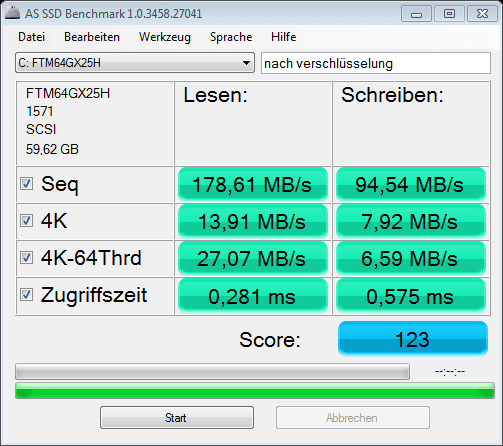The width and height of the screenshot is (503, 446).
Task: Click the Score: label
Action: pos(270,340)
